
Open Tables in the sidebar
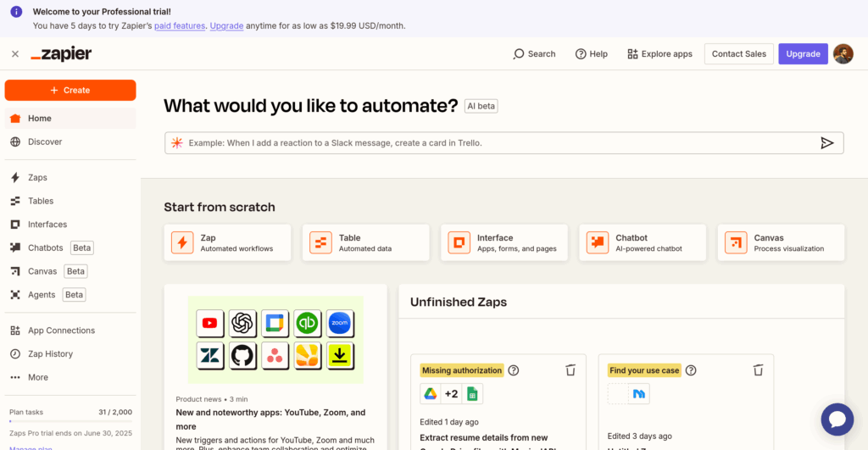coord(70,201)
